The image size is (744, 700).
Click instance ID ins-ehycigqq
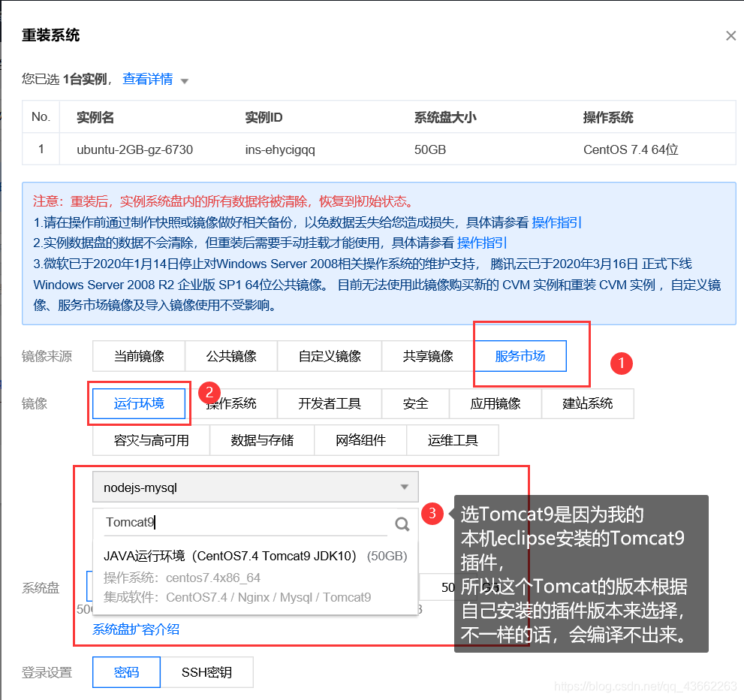point(280,149)
